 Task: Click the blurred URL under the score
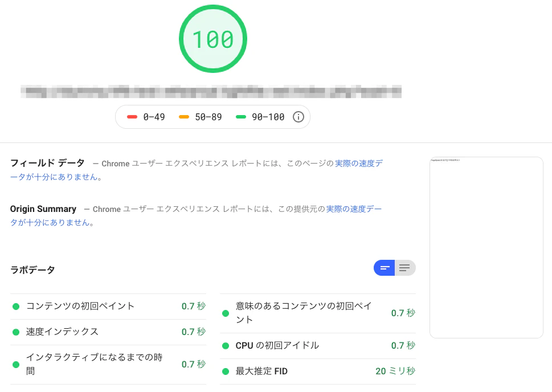[x=211, y=92]
